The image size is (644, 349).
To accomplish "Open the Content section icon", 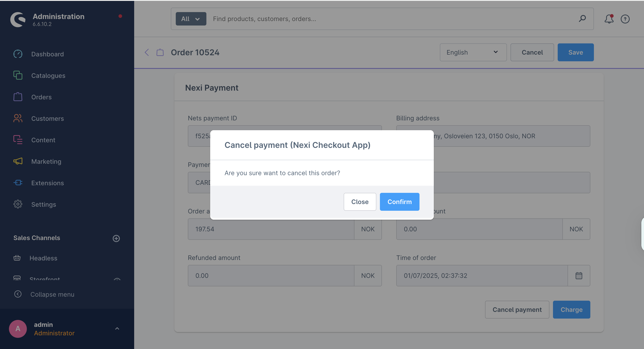I will (x=18, y=140).
